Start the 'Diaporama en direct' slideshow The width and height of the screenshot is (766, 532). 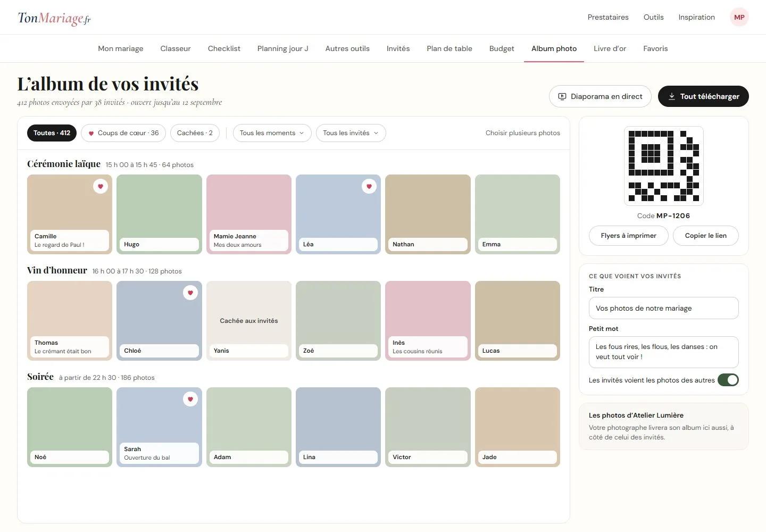coord(600,96)
